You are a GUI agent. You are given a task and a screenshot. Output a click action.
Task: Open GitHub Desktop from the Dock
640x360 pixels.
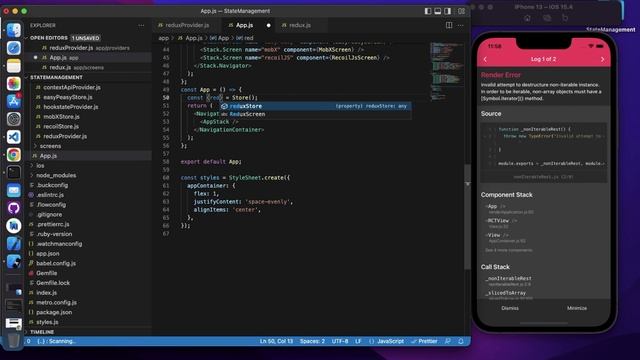[x=13, y=208]
